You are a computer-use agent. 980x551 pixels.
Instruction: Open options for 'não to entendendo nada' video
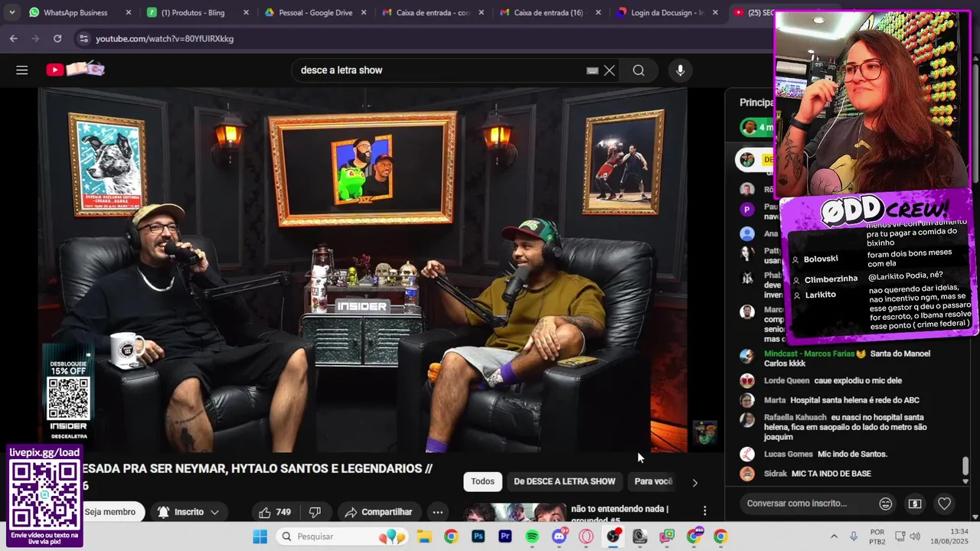point(704,510)
